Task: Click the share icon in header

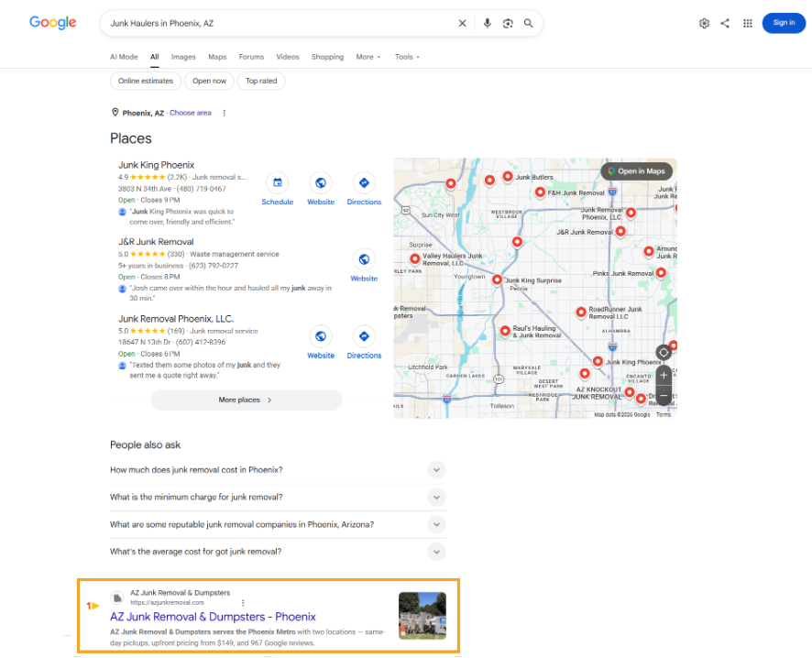Action: pos(725,23)
